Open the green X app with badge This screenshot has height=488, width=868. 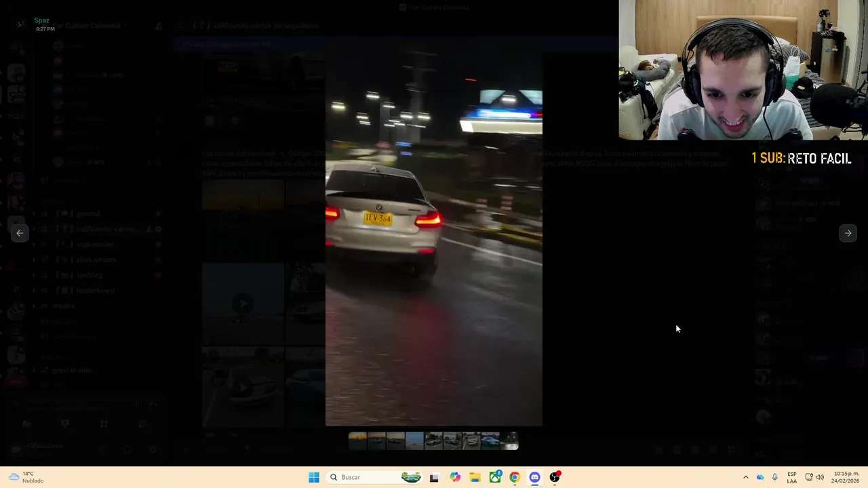[495, 477]
